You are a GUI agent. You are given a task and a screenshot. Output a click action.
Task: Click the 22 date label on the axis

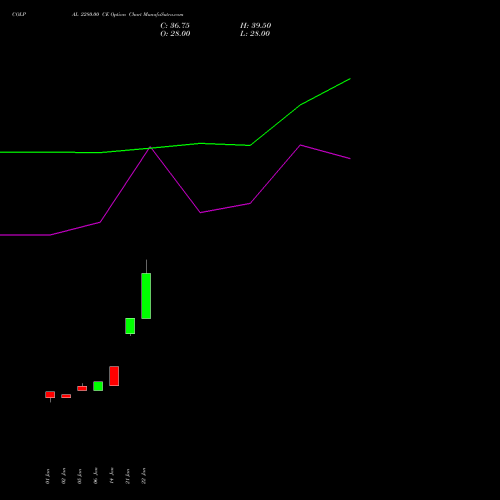pos(143,476)
